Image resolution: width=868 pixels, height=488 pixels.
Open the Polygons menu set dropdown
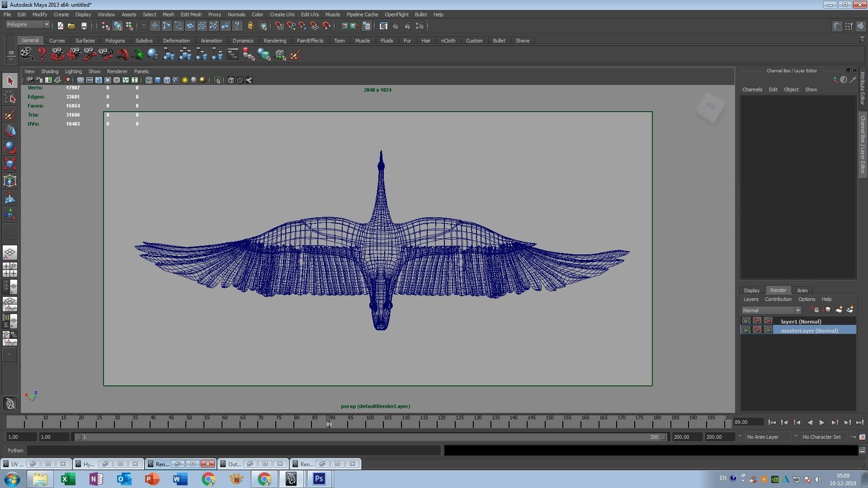point(28,24)
